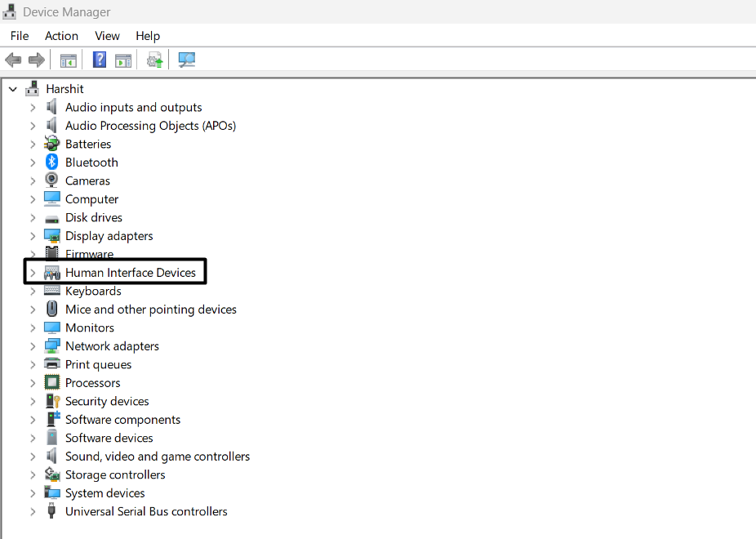
Task: Expand the Display adapters category
Action: pos(33,236)
